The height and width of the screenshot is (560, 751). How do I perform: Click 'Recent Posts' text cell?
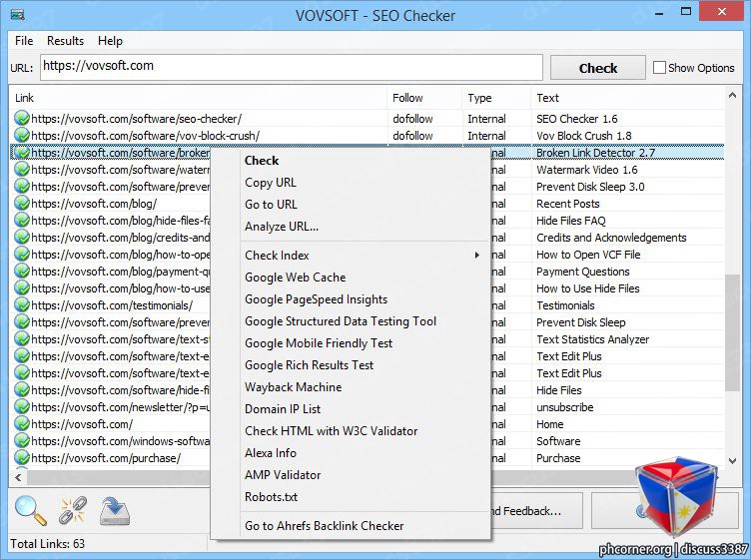coord(567,204)
